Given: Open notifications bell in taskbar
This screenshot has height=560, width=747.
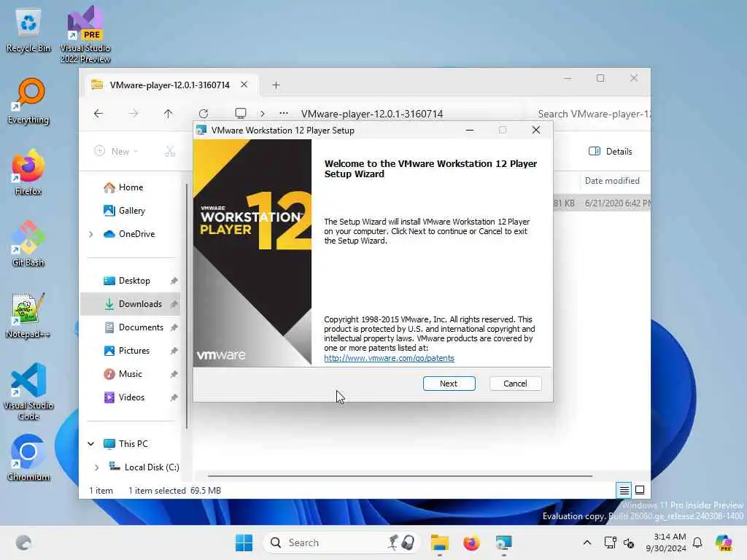Looking at the screenshot, I should pyautogui.click(x=697, y=542).
